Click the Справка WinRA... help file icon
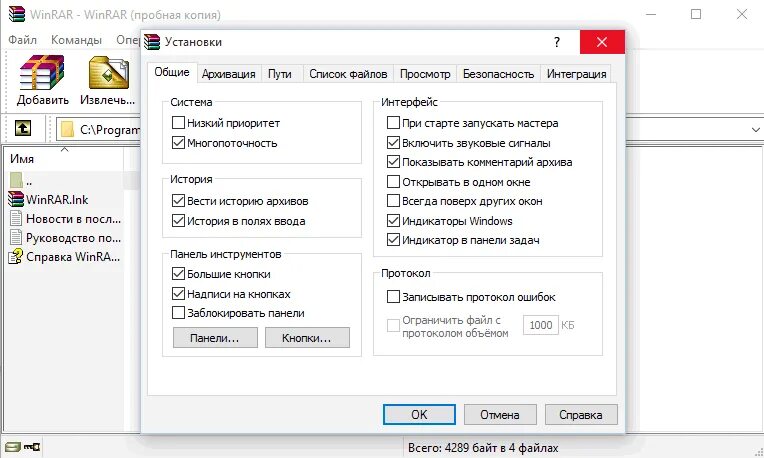The image size is (764, 458). (x=16, y=256)
